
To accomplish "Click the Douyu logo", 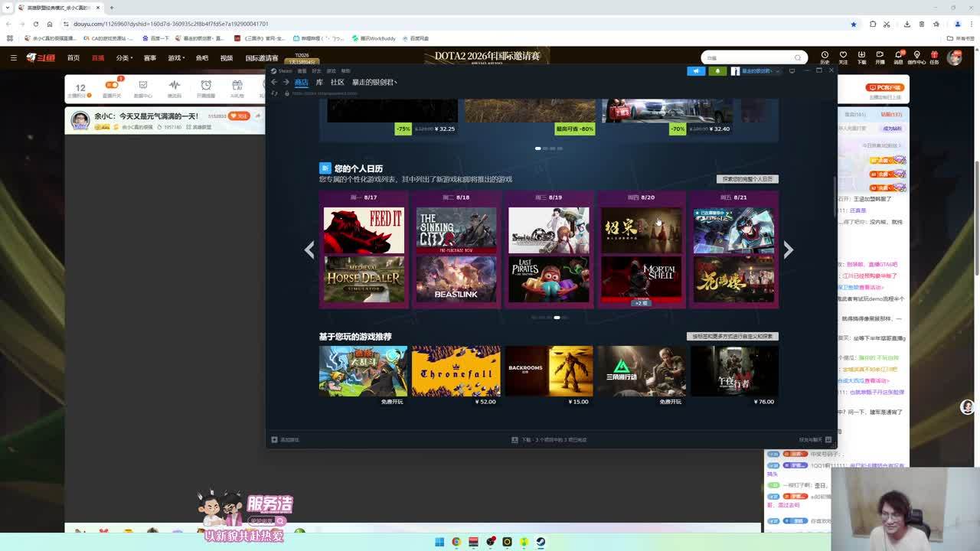I will pyautogui.click(x=41, y=57).
